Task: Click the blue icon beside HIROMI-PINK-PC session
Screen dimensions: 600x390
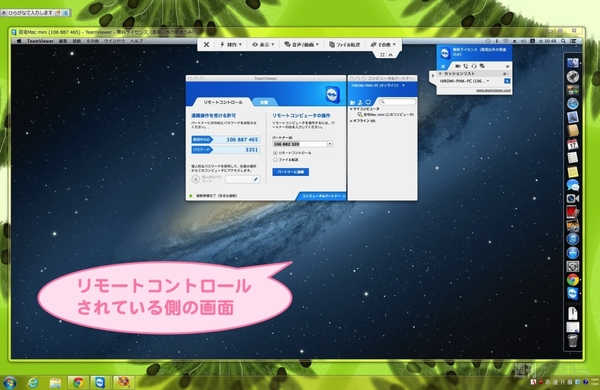Action: tap(507, 81)
